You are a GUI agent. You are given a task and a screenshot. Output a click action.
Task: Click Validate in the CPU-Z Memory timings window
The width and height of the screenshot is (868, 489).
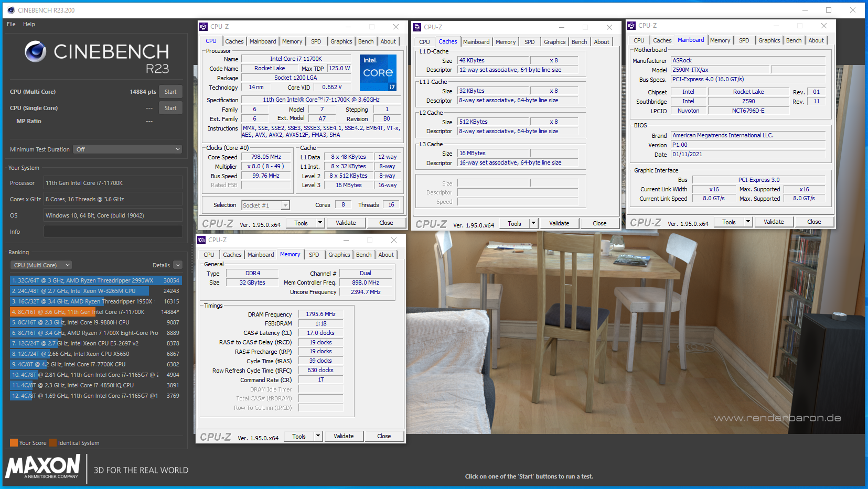click(x=344, y=437)
